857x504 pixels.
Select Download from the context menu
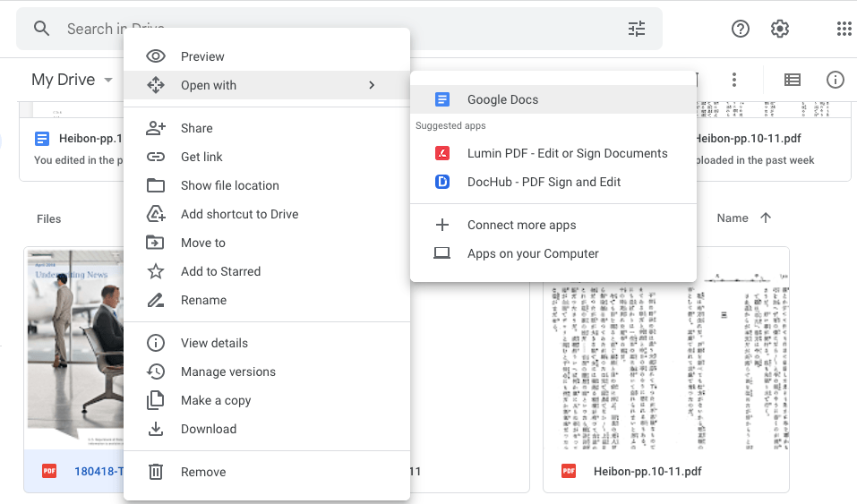(x=209, y=429)
